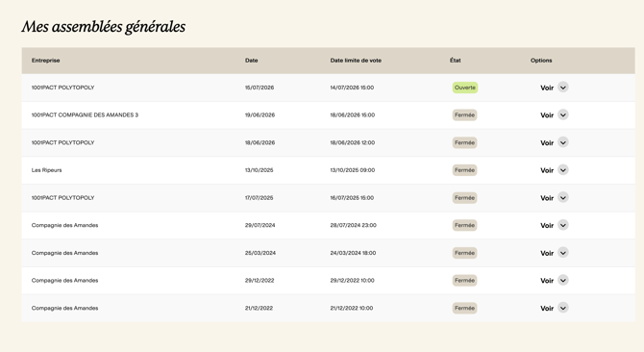Select Compagnie des Amandes in the 29/07/2024 row
Screen dimensions: 644x352
coord(64,225)
